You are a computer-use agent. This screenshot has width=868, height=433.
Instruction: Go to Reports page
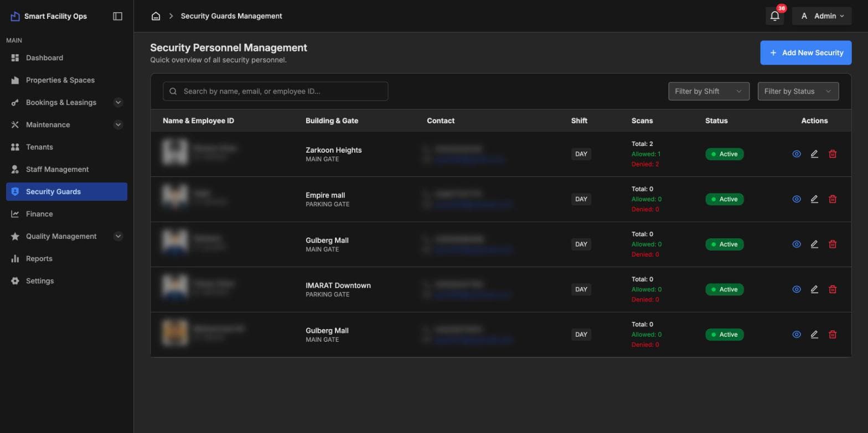click(66, 258)
